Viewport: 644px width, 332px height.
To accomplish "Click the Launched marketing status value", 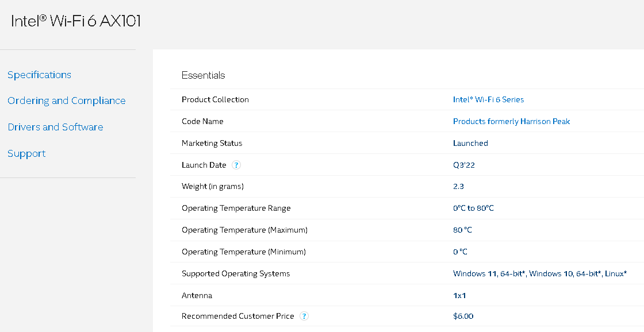I will [x=470, y=143].
